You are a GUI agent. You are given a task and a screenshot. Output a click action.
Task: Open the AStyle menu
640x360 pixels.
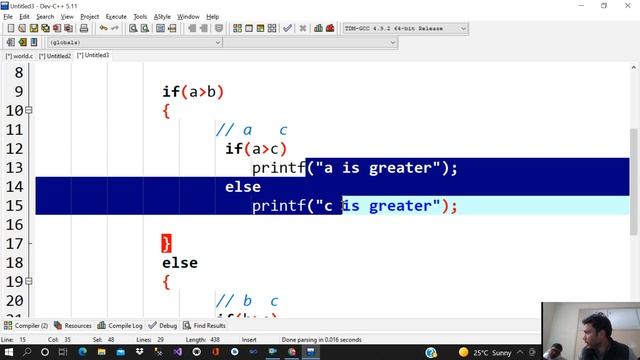coord(162,17)
